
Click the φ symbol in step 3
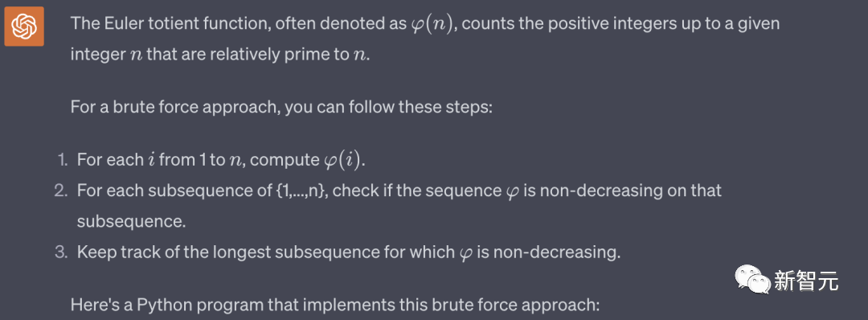click(465, 254)
